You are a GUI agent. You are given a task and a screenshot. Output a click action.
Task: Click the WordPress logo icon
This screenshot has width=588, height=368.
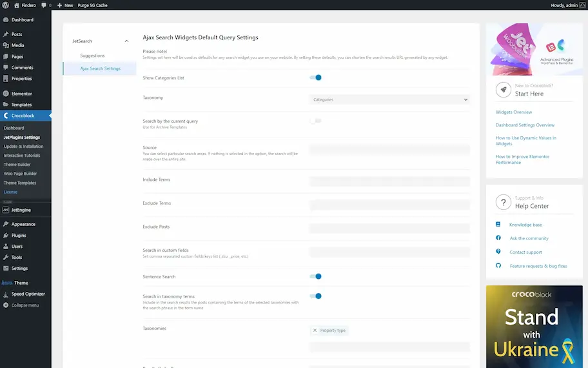(x=6, y=5)
